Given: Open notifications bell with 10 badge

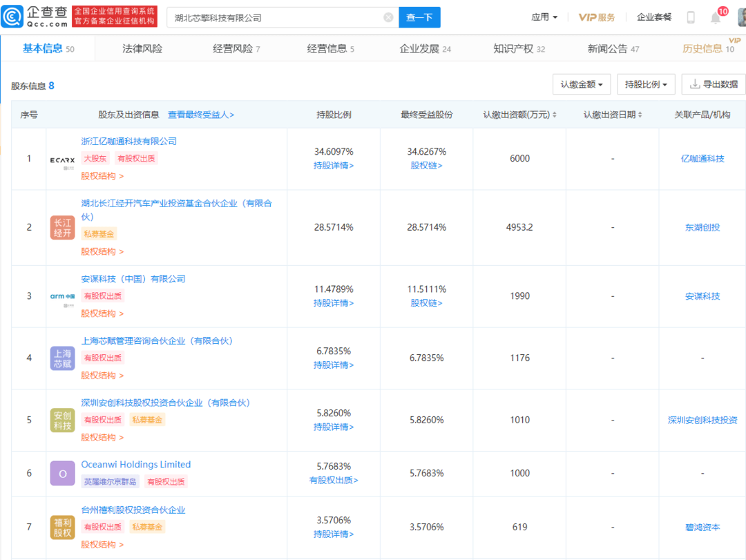Looking at the screenshot, I should (716, 17).
